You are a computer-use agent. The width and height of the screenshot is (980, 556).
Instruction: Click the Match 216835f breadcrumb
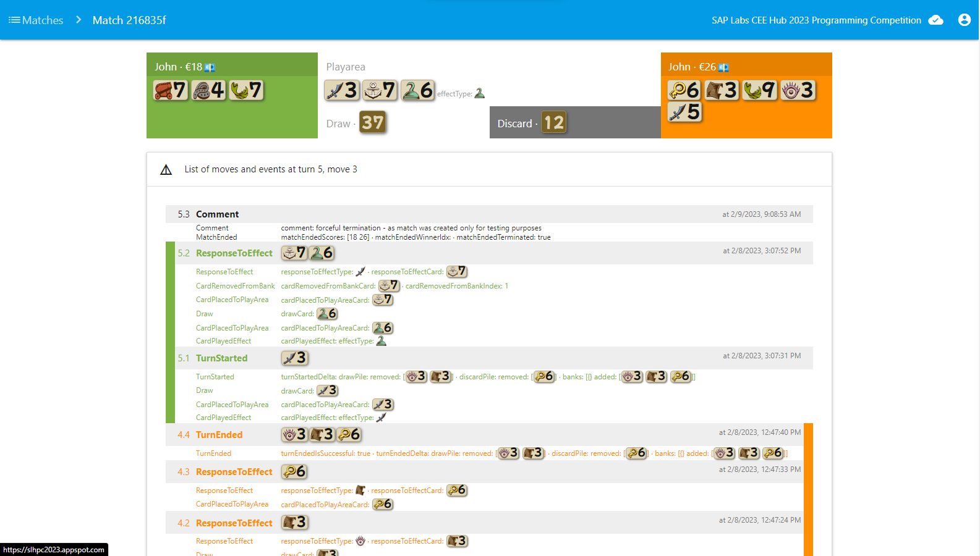tap(129, 20)
